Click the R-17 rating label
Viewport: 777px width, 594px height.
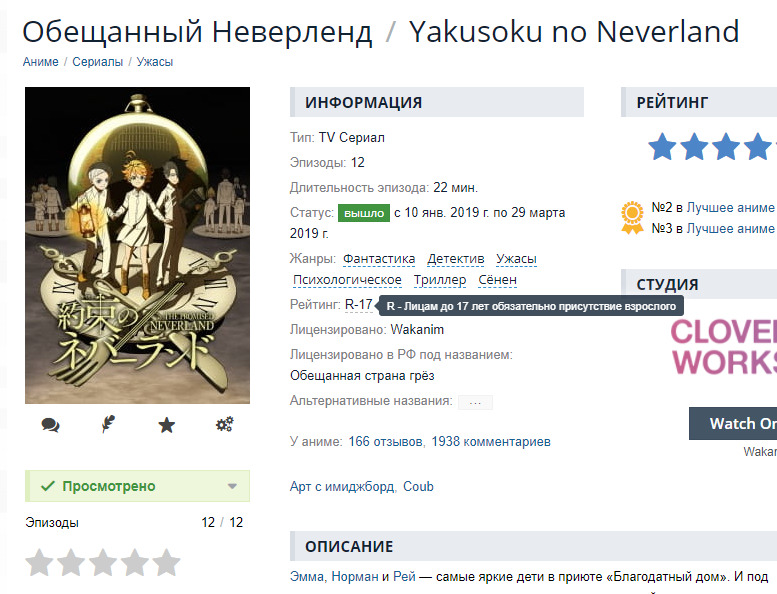pyautogui.click(x=359, y=304)
